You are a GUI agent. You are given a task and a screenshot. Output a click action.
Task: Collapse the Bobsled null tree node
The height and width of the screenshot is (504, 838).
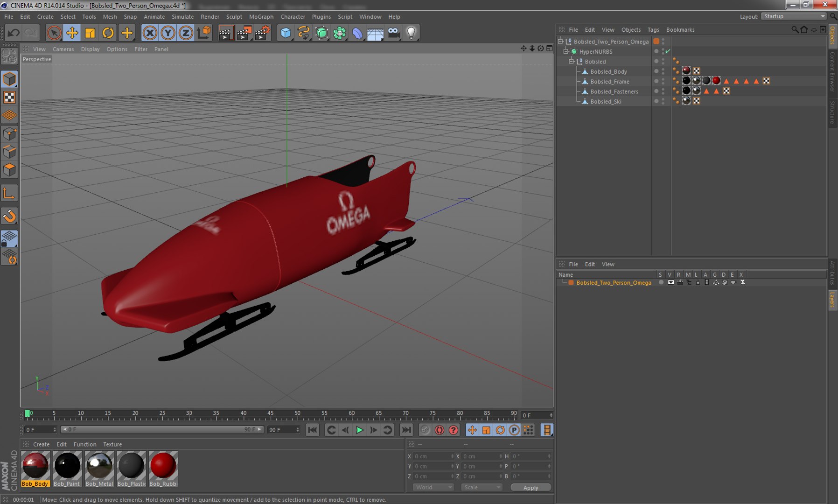point(572,61)
